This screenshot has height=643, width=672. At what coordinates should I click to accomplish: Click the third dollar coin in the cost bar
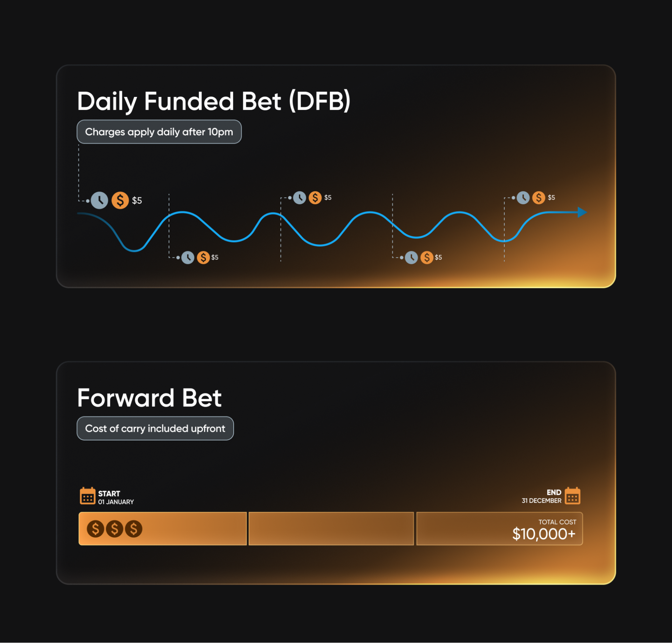(x=133, y=529)
